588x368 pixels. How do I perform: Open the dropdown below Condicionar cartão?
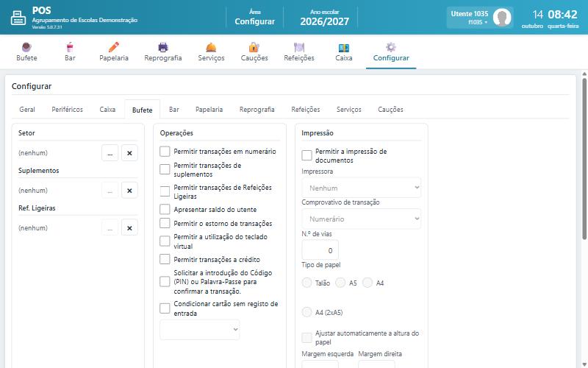pos(200,330)
